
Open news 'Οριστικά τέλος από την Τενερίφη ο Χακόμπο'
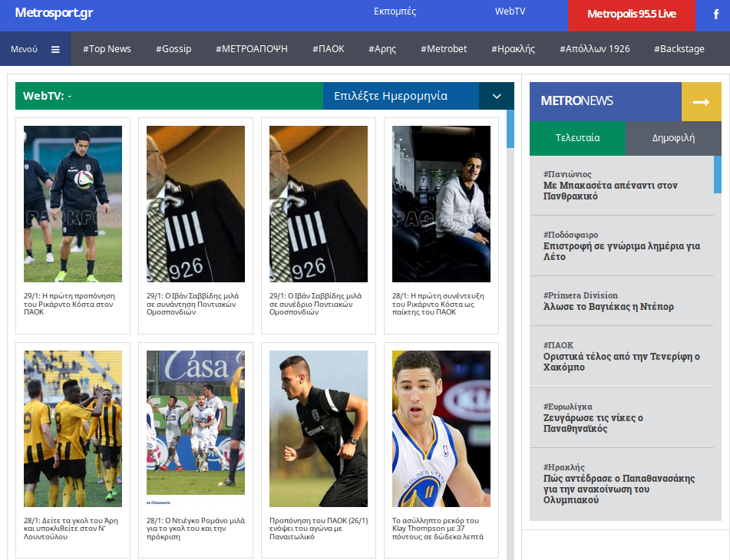tap(622, 362)
